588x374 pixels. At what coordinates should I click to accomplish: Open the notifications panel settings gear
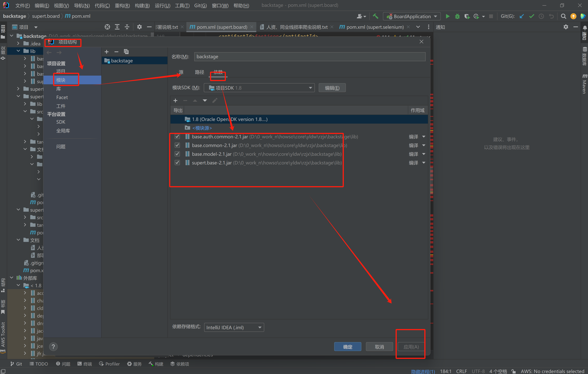tap(566, 27)
